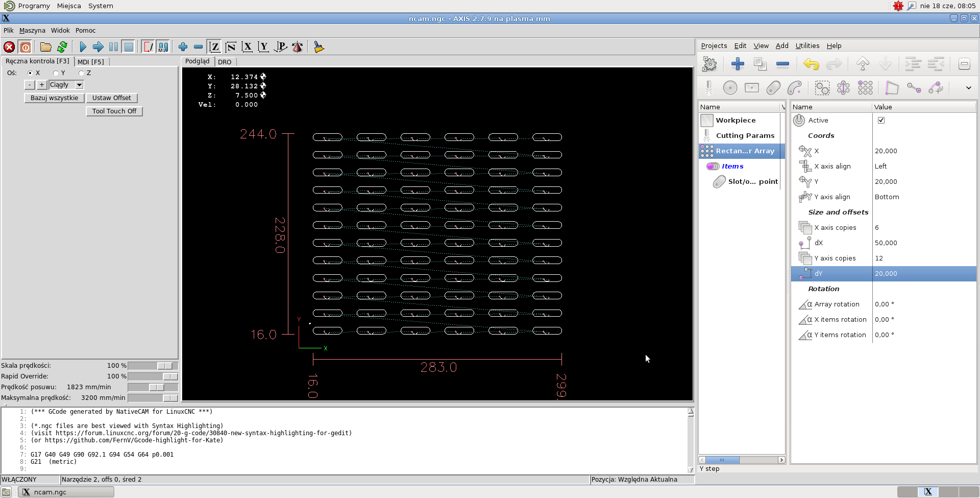The image size is (980, 498).
Task: Select the Z axis radio button
Action: (81, 73)
